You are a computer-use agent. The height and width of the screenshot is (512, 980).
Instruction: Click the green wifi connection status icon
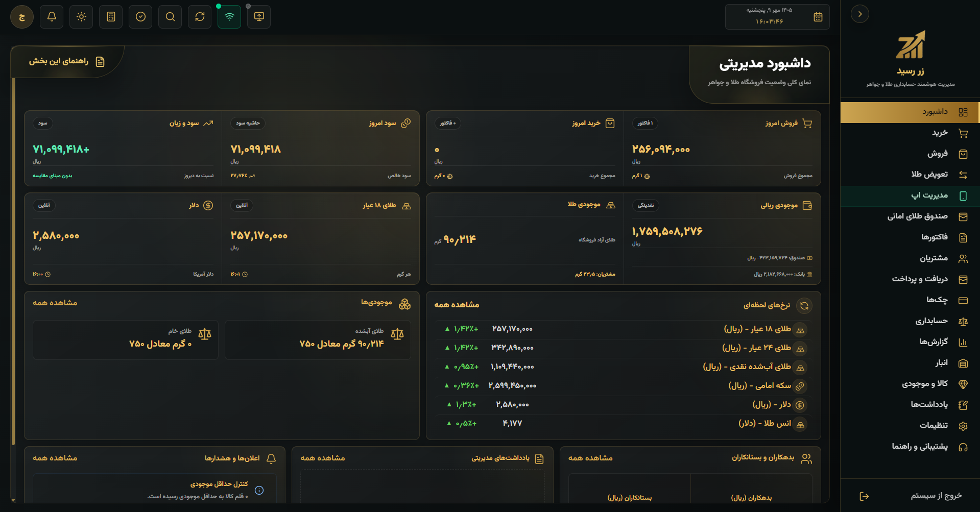(x=229, y=17)
